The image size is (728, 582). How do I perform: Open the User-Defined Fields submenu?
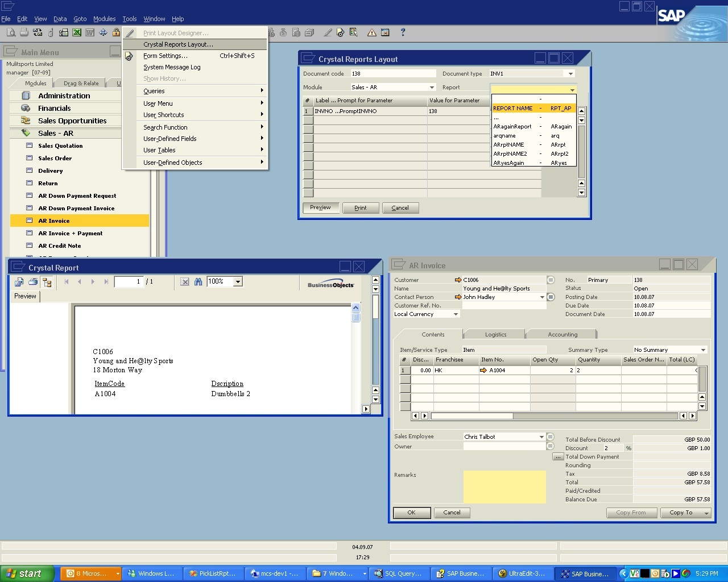click(195, 139)
